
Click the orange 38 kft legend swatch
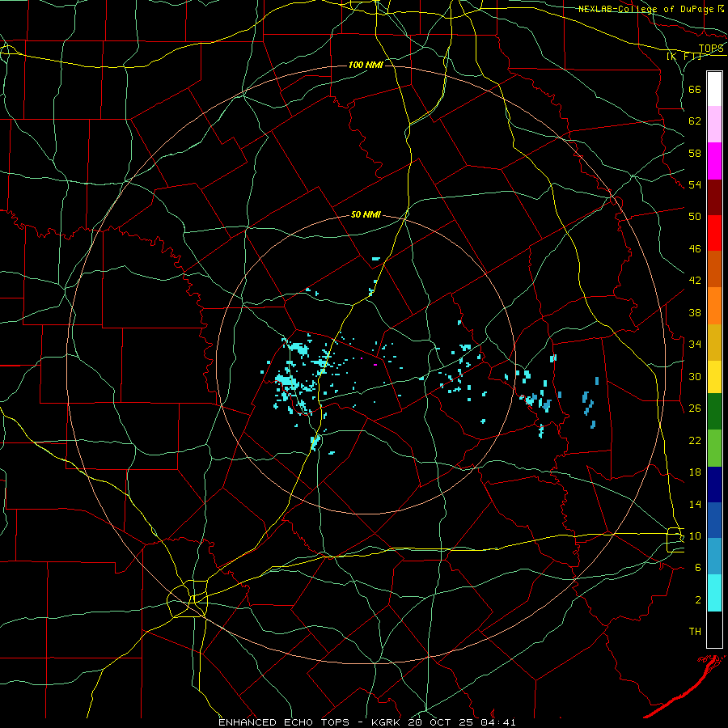tap(714, 306)
